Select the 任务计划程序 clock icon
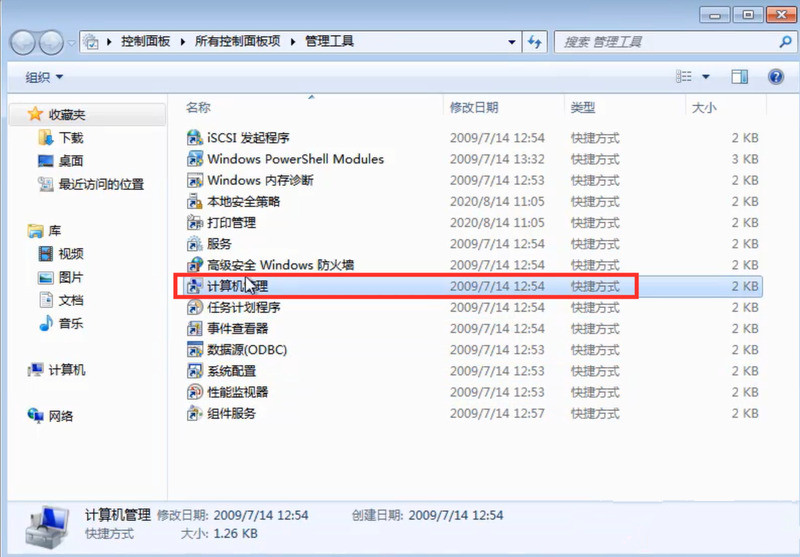The width and height of the screenshot is (800, 557). pos(195,308)
